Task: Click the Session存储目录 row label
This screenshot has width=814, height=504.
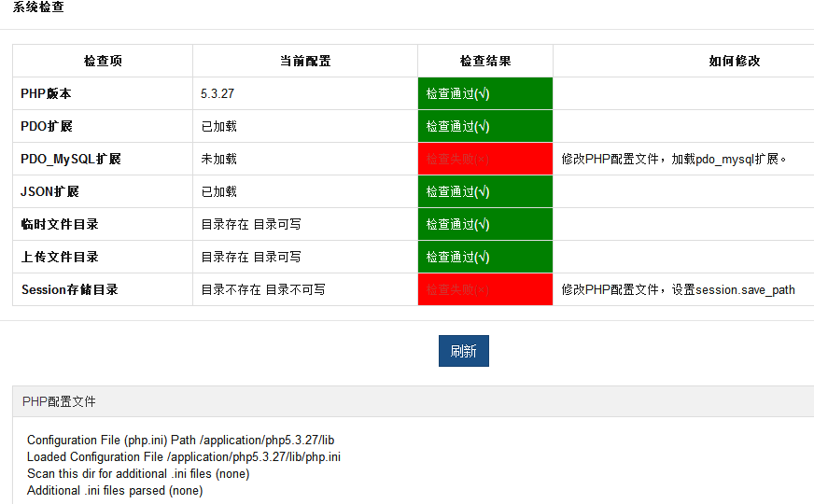Action: [x=70, y=290]
